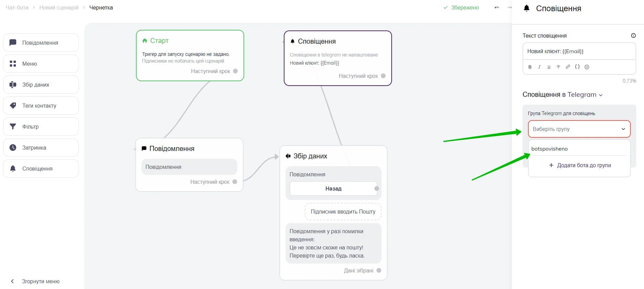The width and height of the screenshot is (644, 289).
Task: Click the undo arrow in top bar
Action: click(x=497, y=7)
